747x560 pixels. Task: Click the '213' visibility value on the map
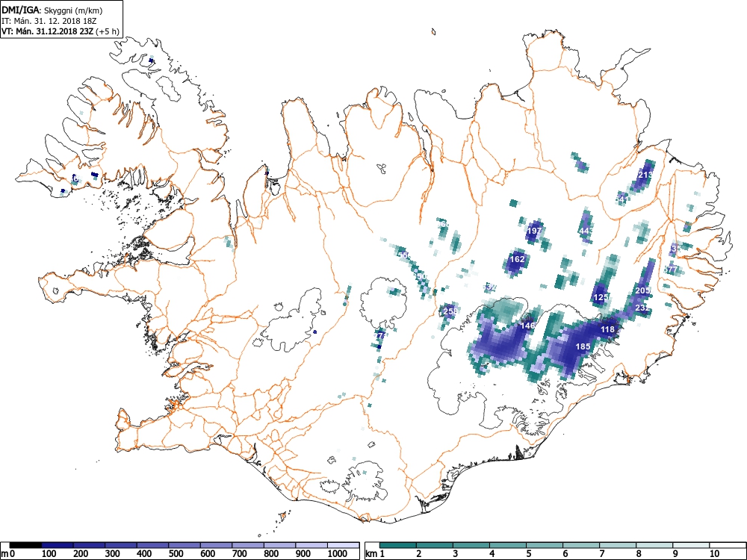(645, 175)
